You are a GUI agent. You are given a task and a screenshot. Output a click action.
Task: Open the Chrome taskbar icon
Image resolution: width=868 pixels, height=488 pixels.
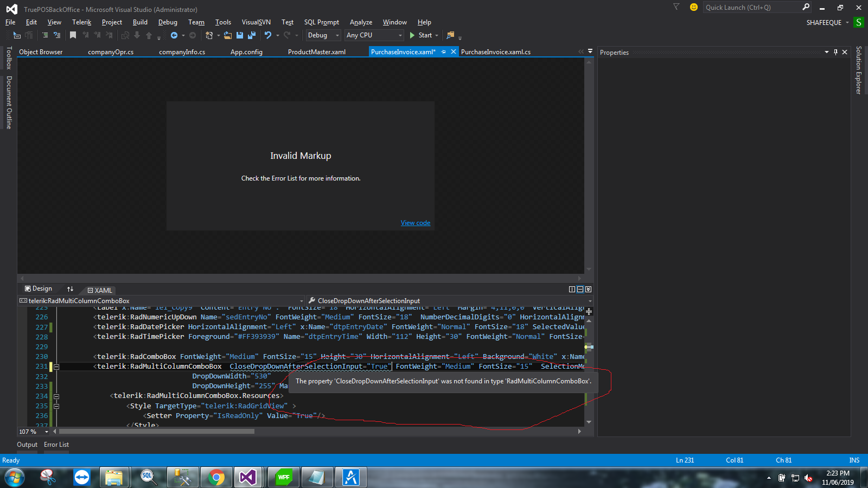pos(216,478)
